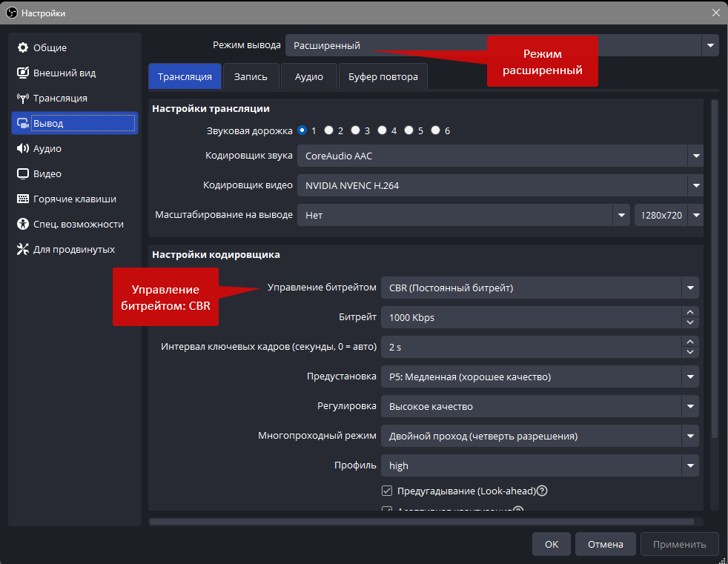728x564 pixels.
Task: Switch to the Запись tab
Action: click(251, 76)
